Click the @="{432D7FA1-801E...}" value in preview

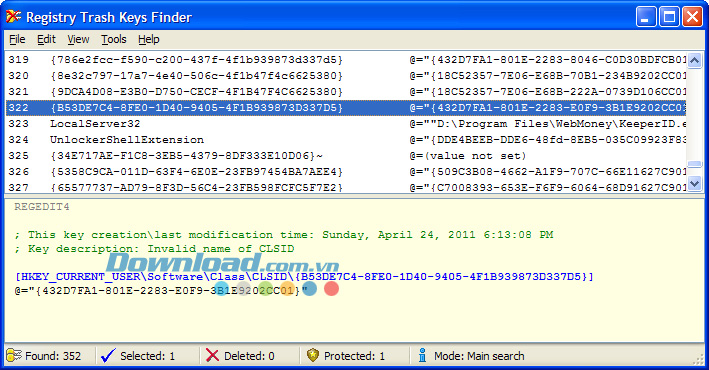(x=161, y=290)
